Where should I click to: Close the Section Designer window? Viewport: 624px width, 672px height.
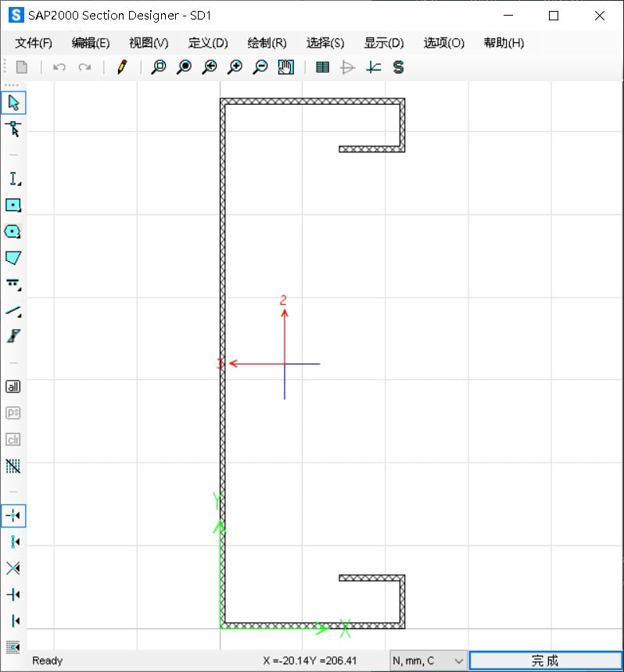(600, 16)
